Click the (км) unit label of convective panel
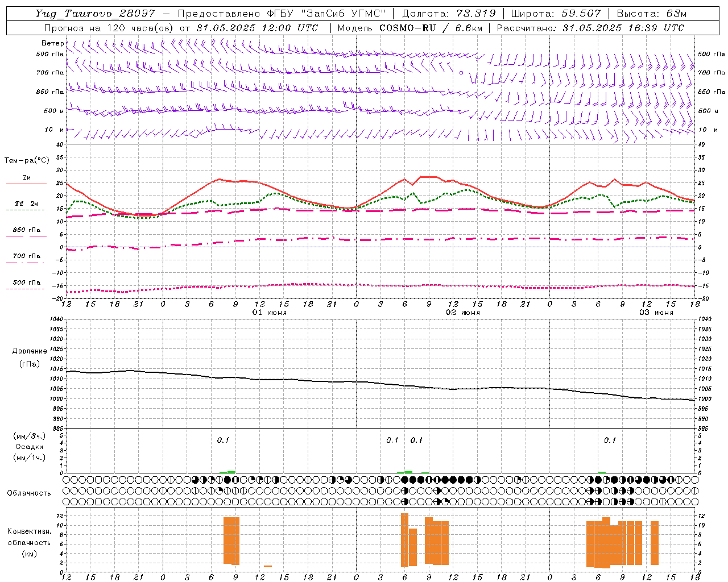 (30, 554)
